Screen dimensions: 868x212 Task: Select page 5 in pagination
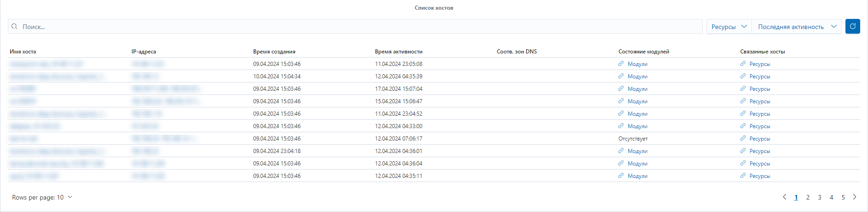(x=843, y=197)
